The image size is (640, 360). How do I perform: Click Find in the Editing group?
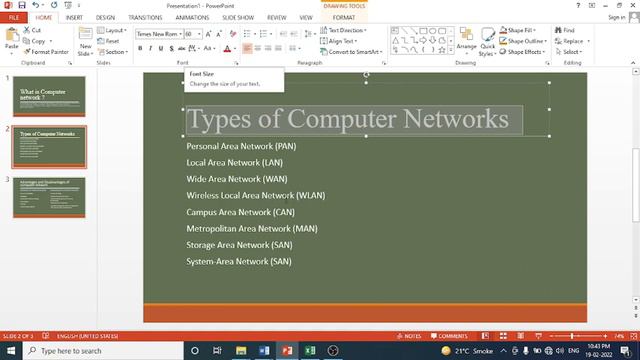tap(564, 30)
